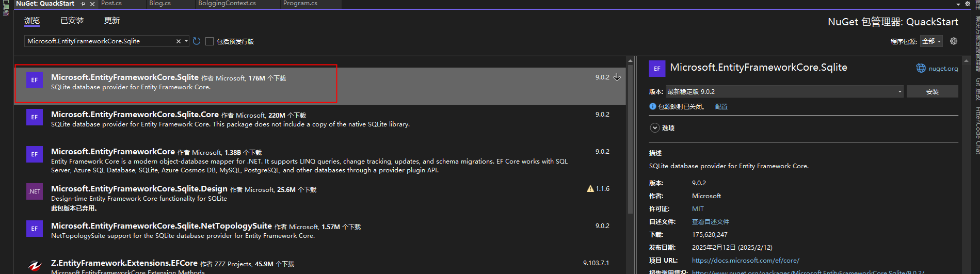The height and width of the screenshot is (274, 980).
Task: Click the 175,620,247 downloads value
Action: tap(710, 235)
